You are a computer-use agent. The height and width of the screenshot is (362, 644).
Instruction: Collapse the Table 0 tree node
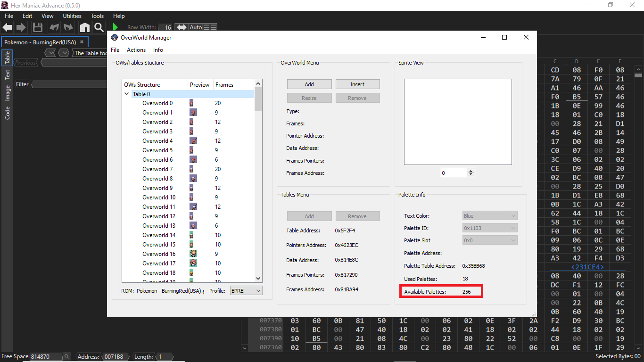126,94
